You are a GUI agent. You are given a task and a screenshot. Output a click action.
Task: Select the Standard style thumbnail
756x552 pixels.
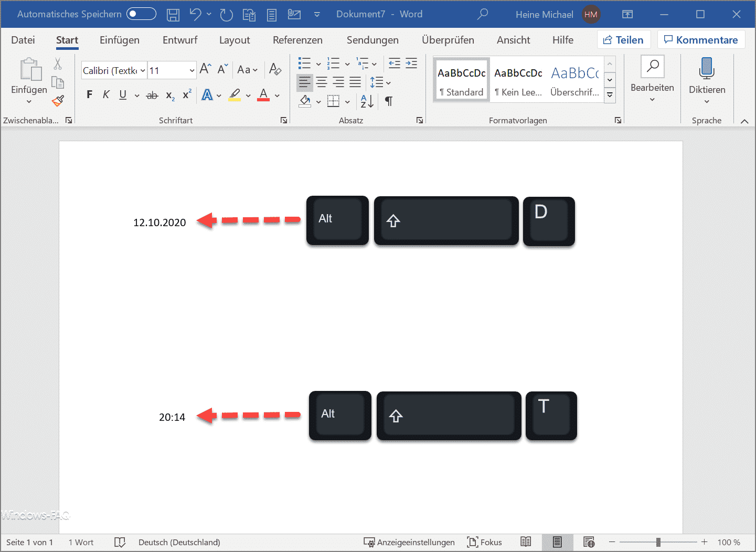click(x=462, y=80)
